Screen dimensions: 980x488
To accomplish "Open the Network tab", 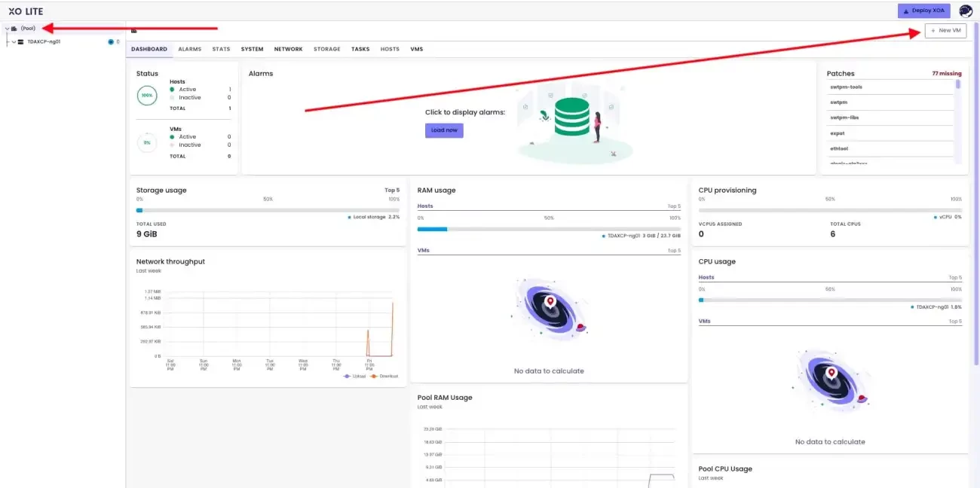I will pos(288,49).
